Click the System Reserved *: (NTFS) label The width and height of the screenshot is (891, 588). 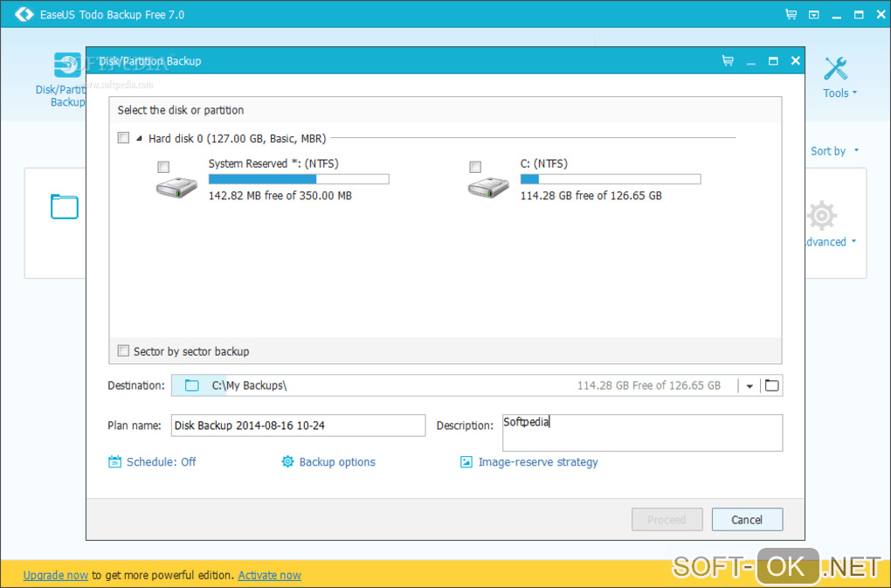[x=273, y=163]
